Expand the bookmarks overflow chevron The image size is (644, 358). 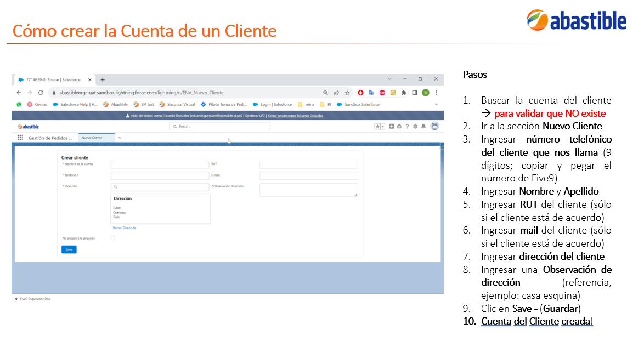coord(436,104)
